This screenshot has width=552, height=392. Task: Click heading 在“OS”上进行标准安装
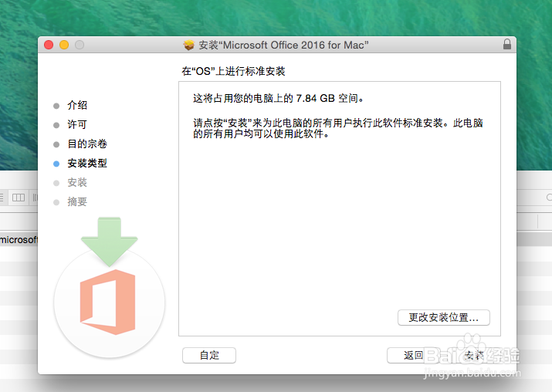point(233,72)
